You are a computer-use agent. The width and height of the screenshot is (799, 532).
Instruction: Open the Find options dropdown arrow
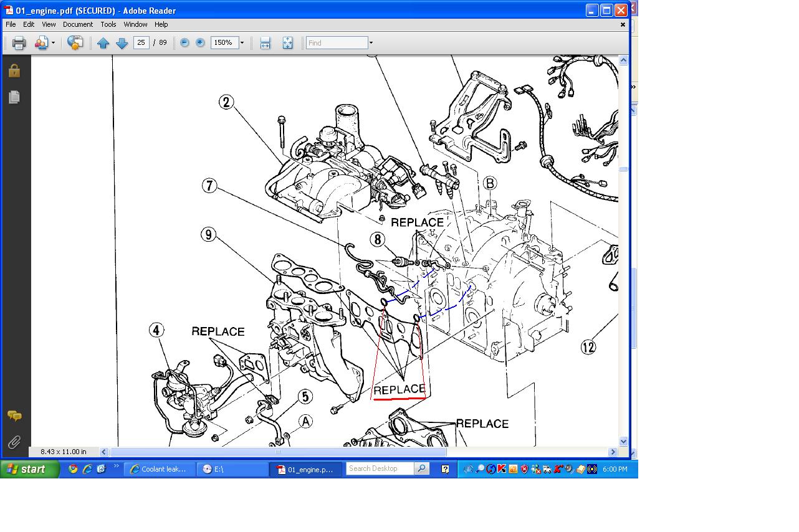pyautogui.click(x=371, y=43)
